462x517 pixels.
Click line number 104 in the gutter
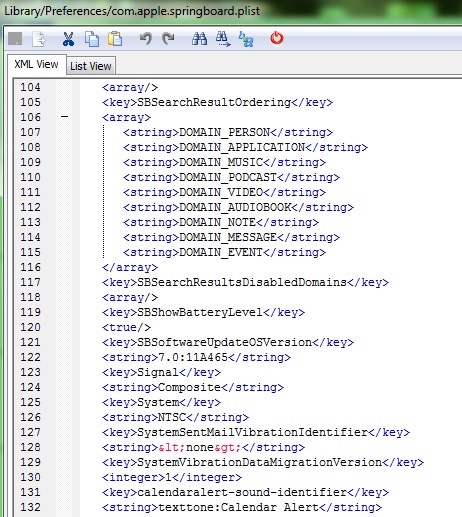(x=30, y=87)
